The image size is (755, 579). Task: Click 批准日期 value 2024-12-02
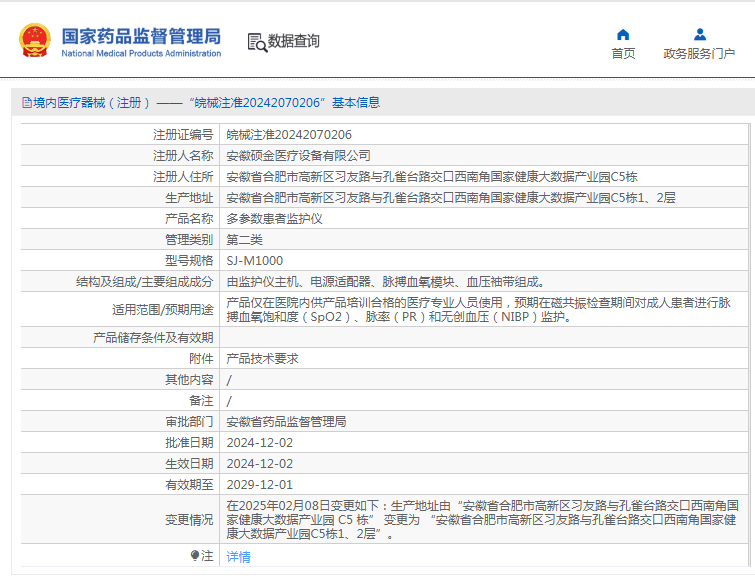(260, 443)
